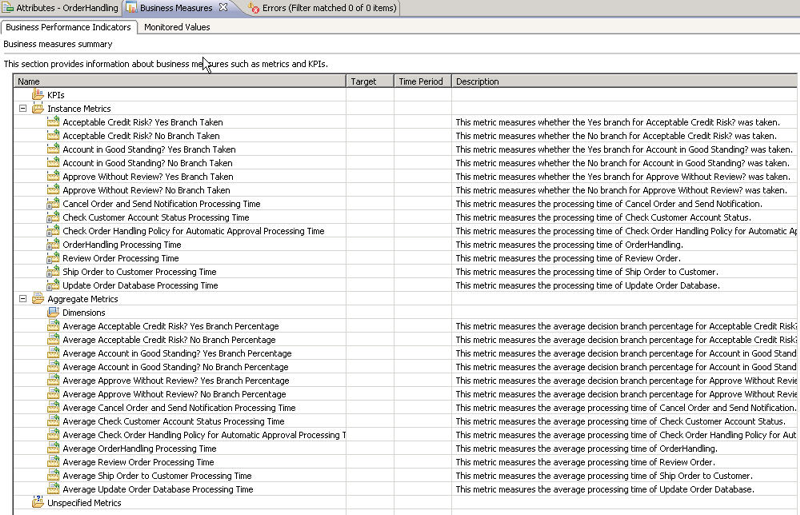Select the Business Performance Indicators tab
The height and width of the screenshot is (515, 800).
point(67,27)
